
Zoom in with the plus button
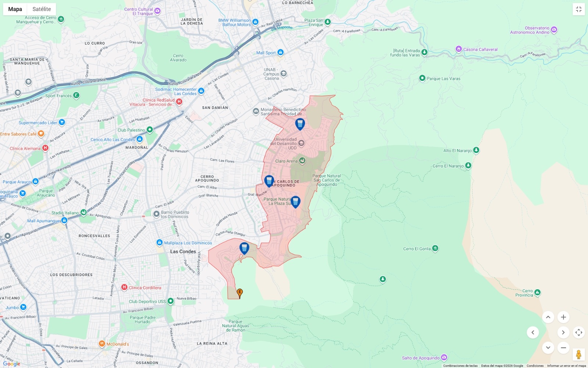tap(563, 317)
